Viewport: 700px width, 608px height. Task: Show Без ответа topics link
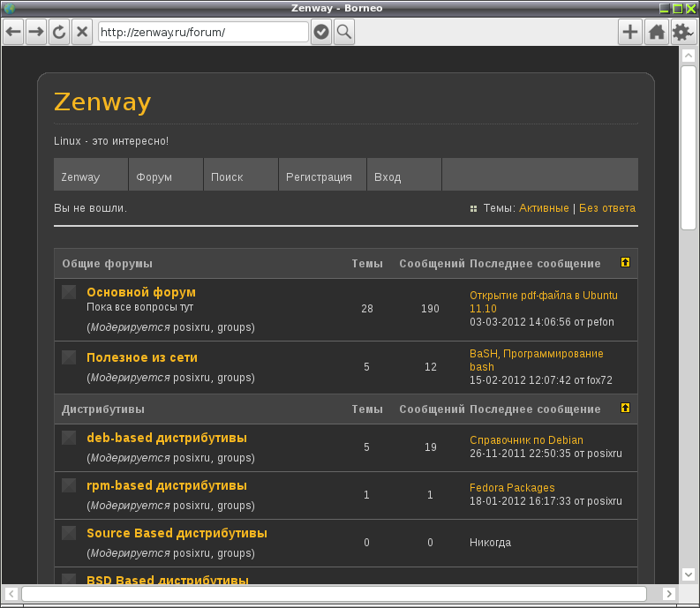pyautogui.click(x=607, y=208)
